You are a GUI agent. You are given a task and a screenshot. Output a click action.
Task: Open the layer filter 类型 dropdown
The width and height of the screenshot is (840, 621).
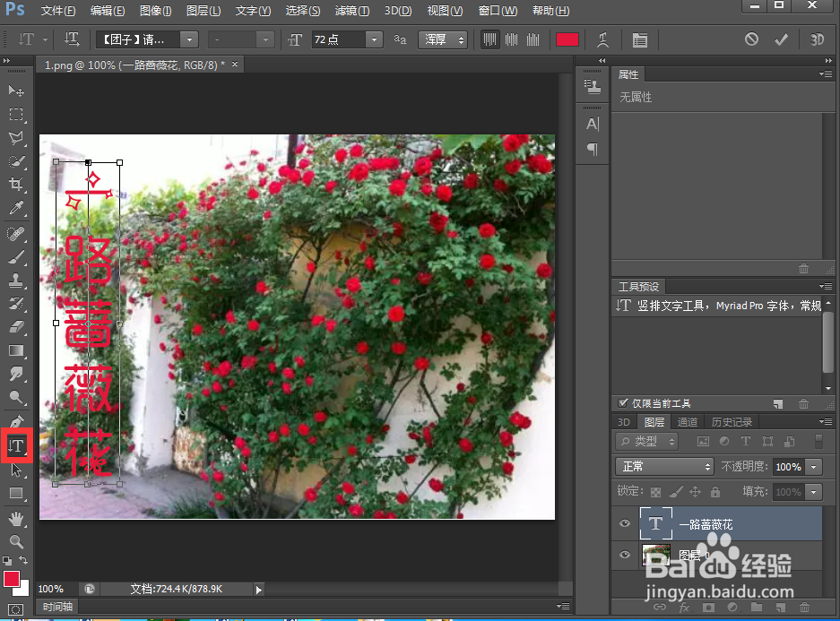(647, 442)
